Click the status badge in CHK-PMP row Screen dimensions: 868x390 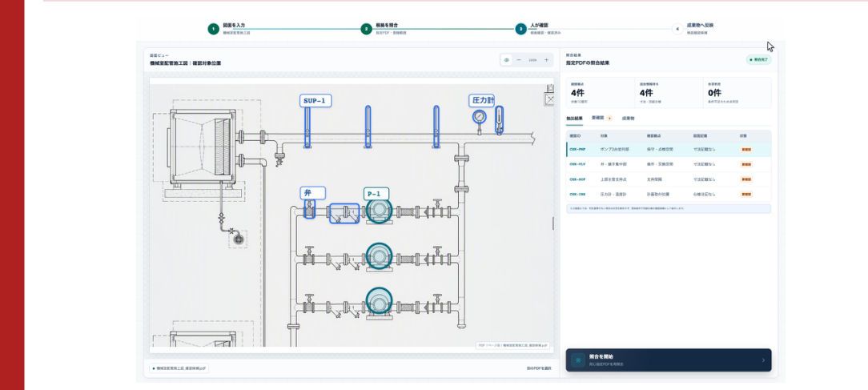[x=747, y=150]
